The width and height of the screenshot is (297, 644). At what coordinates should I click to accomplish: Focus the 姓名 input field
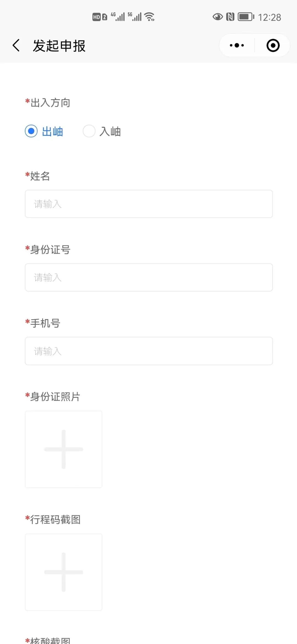click(x=149, y=204)
